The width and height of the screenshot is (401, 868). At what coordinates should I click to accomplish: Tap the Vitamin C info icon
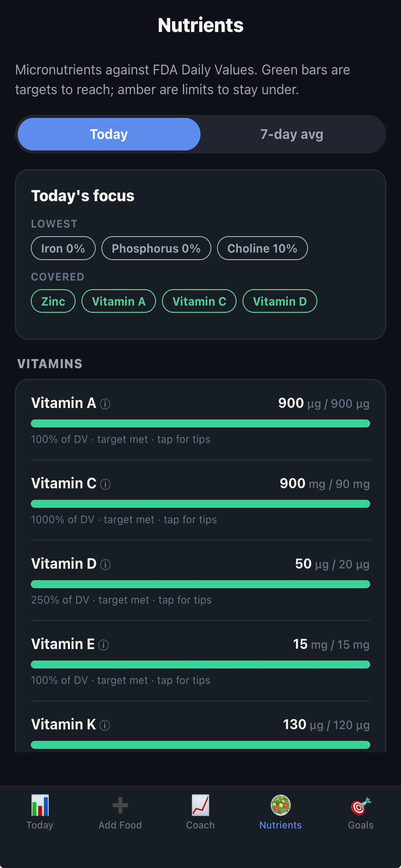pyautogui.click(x=105, y=484)
